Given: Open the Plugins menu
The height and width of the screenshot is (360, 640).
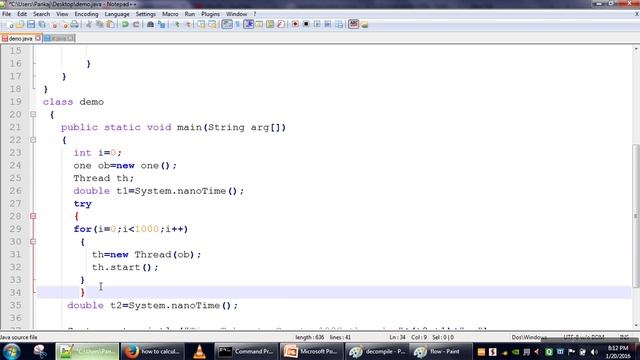Looking at the screenshot, I should 210,14.
